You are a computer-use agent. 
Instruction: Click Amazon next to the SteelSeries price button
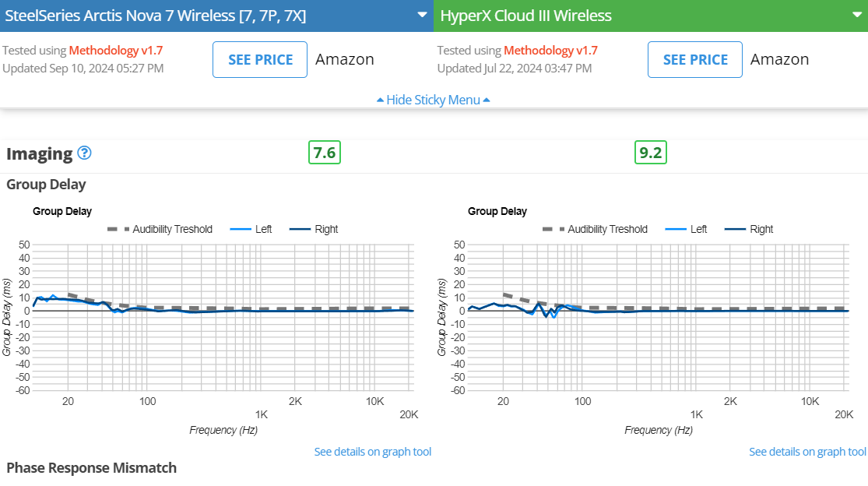[x=345, y=59]
